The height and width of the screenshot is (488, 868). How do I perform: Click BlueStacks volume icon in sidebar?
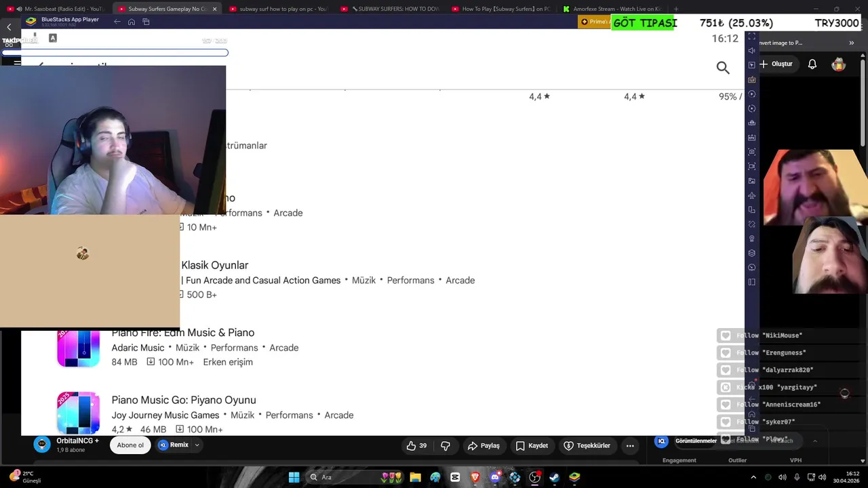point(751,51)
